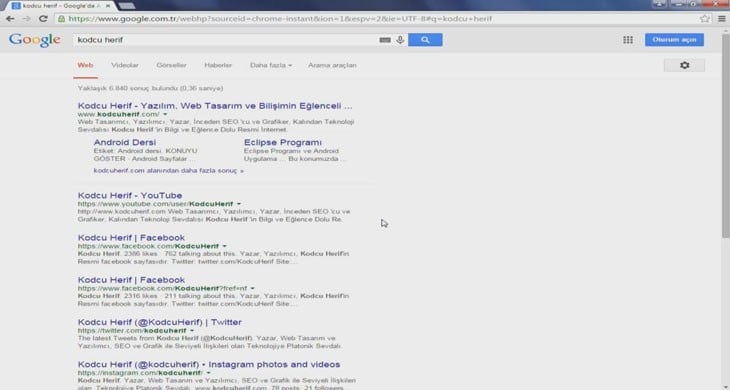The height and width of the screenshot is (390, 730).
Task: Open the Kodcu Herif - YouTube result
Action: coord(130,195)
